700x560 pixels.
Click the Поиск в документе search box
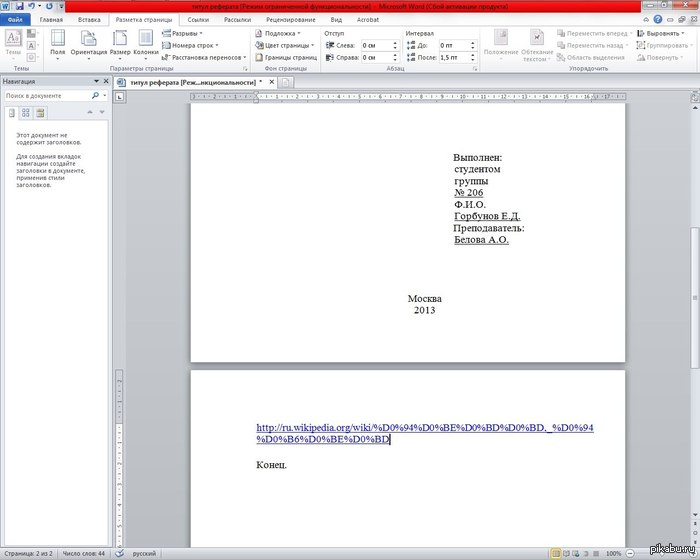pyautogui.click(x=46, y=96)
